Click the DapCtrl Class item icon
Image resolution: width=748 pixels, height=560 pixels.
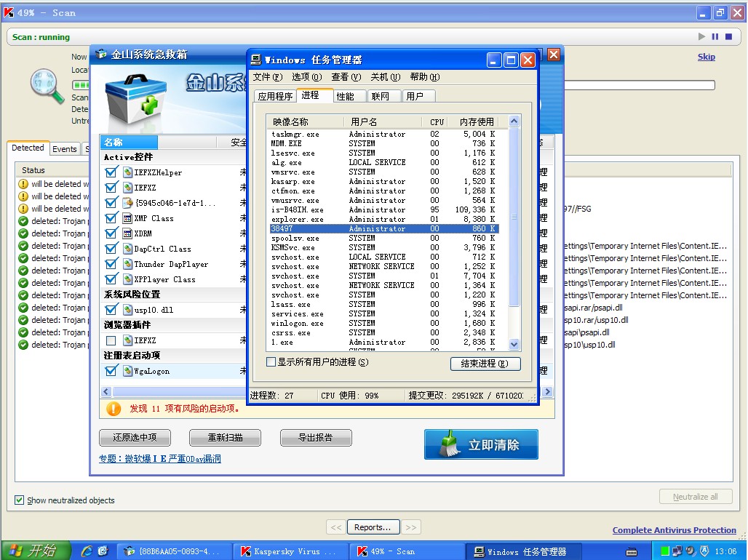point(127,249)
